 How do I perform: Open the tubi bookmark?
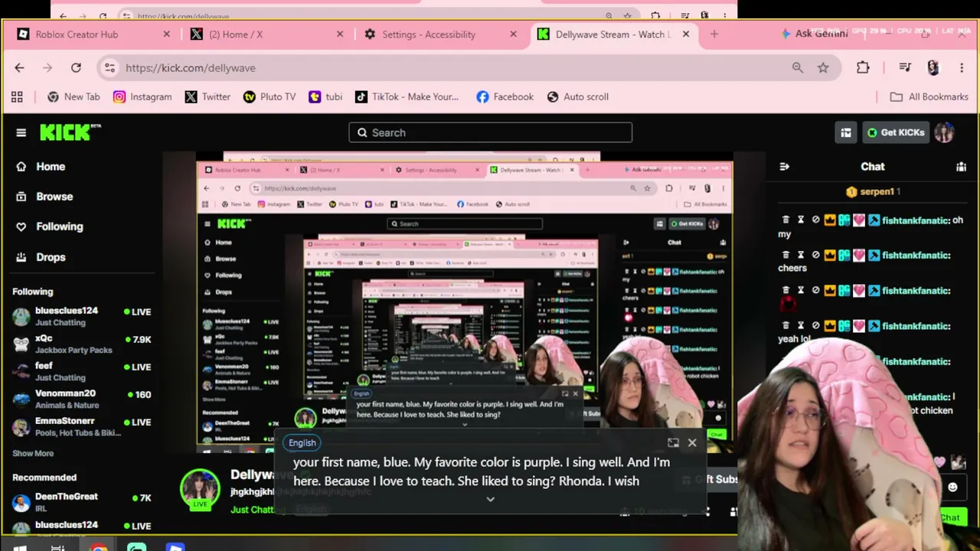(x=325, y=96)
